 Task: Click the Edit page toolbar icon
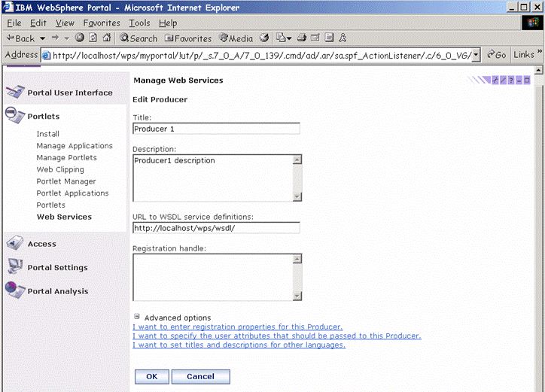[315, 38]
